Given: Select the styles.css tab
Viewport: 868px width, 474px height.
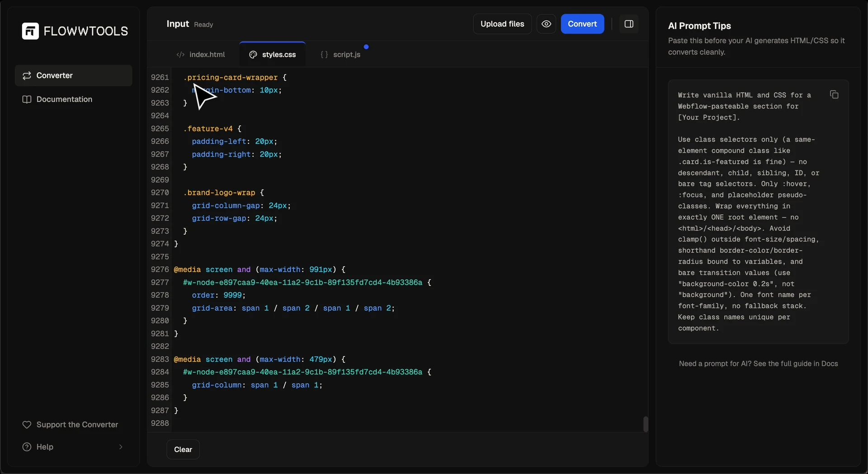Looking at the screenshot, I should 273,55.
